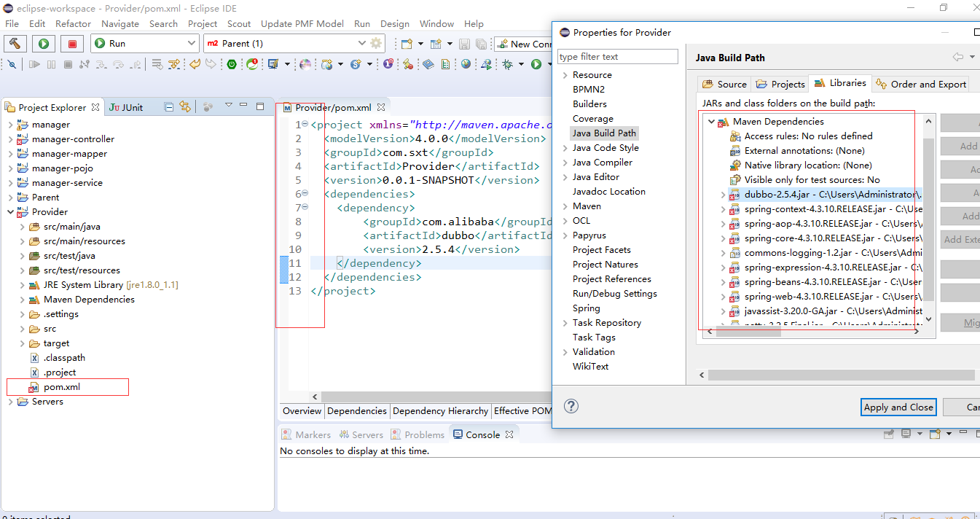This screenshot has width=980, height=519.
Task: Expand the manager-controller project node
Action: [x=10, y=139]
